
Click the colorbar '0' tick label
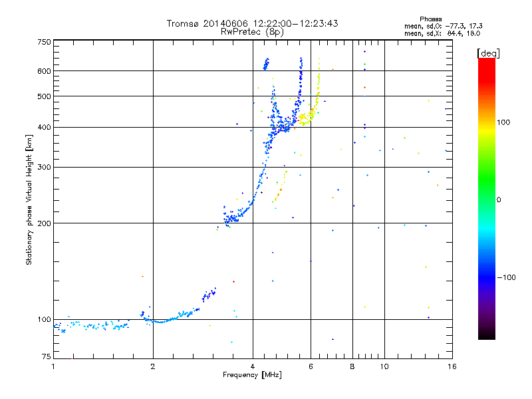pyautogui.click(x=499, y=200)
